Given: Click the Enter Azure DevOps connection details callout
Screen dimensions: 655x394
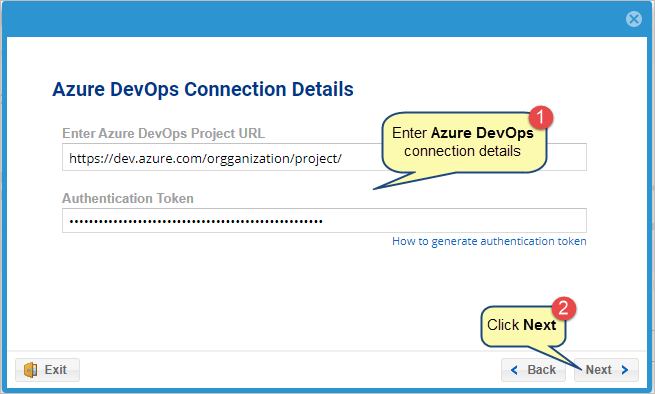Looking at the screenshot, I should point(464,142).
